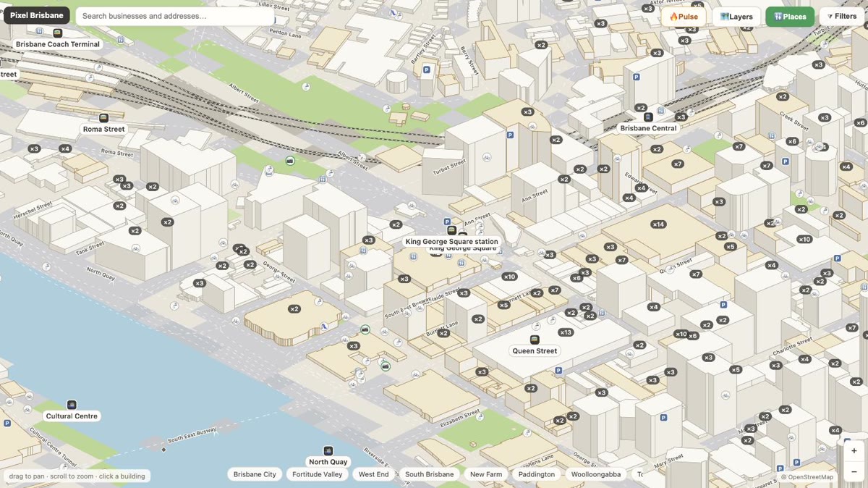Click the Queen Street bus station icon
The image size is (868, 488).
[535, 340]
